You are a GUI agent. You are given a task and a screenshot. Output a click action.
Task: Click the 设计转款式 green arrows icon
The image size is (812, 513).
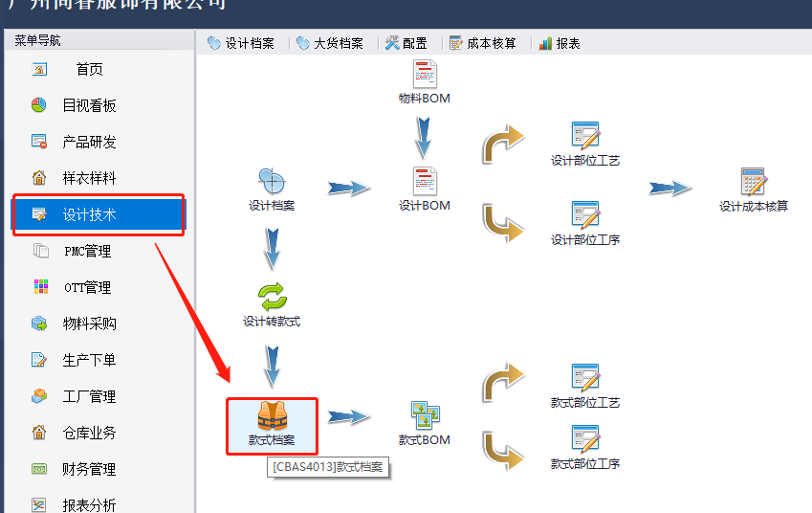272,297
